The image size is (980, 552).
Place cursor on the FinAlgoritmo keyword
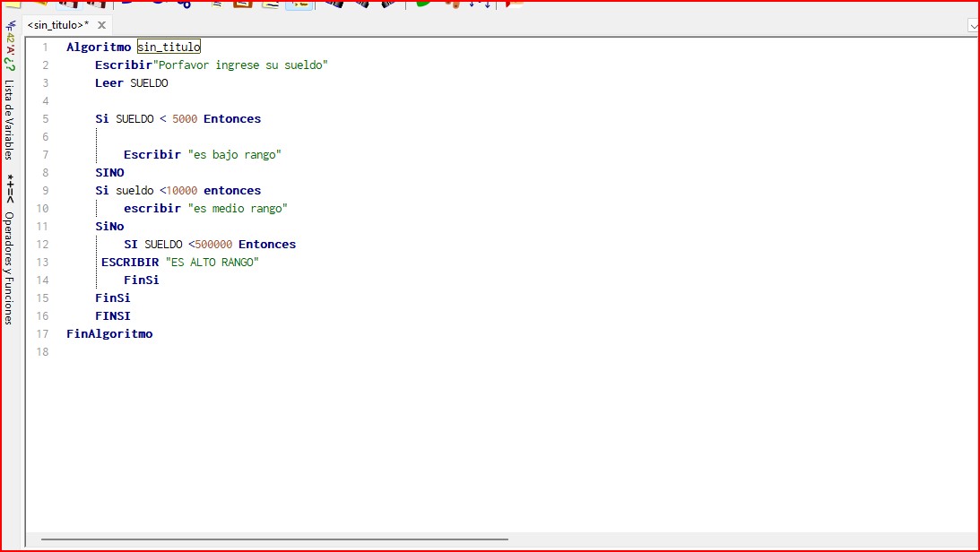tap(109, 333)
